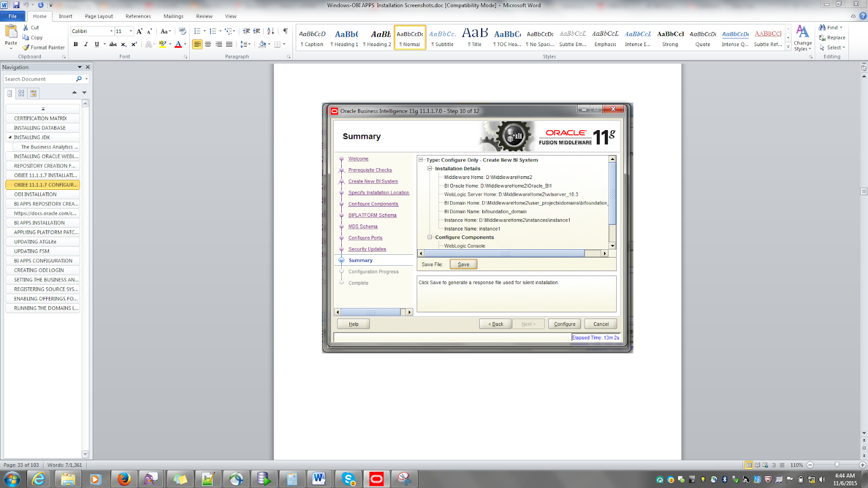Justify the paragraph text

(229, 44)
